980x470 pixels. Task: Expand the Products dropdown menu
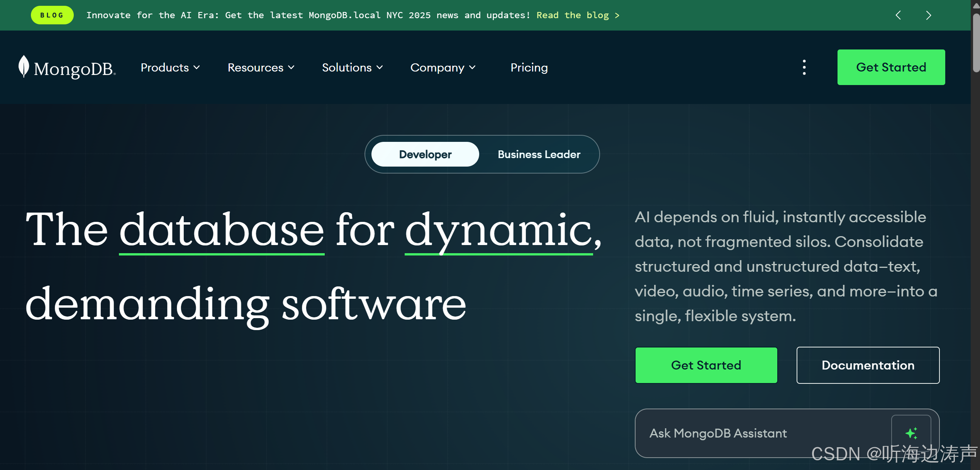170,68
